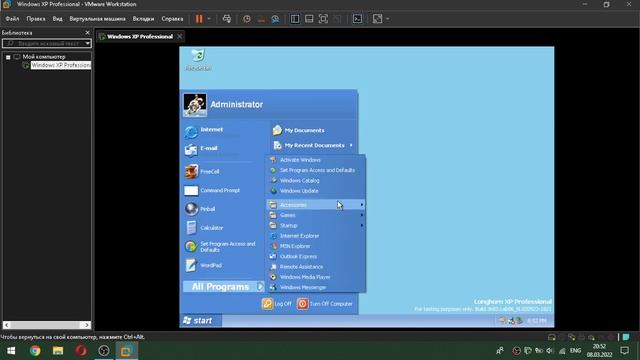The height and width of the screenshot is (360, 640).
Task: Open the Recycle Bin desktop icon
Action: (198, 60)
